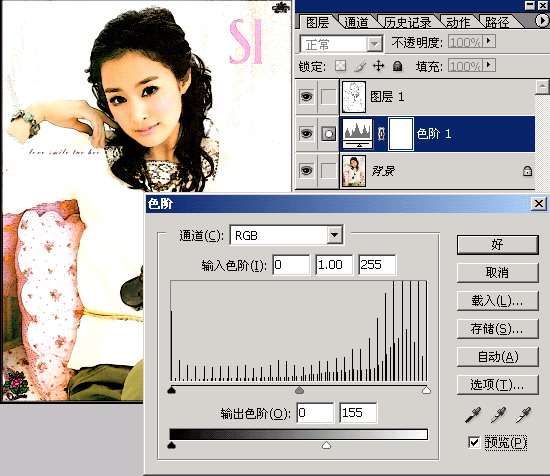
Task: Open the 通道 RGB channel dropdown
Action: tap(335, 235)
